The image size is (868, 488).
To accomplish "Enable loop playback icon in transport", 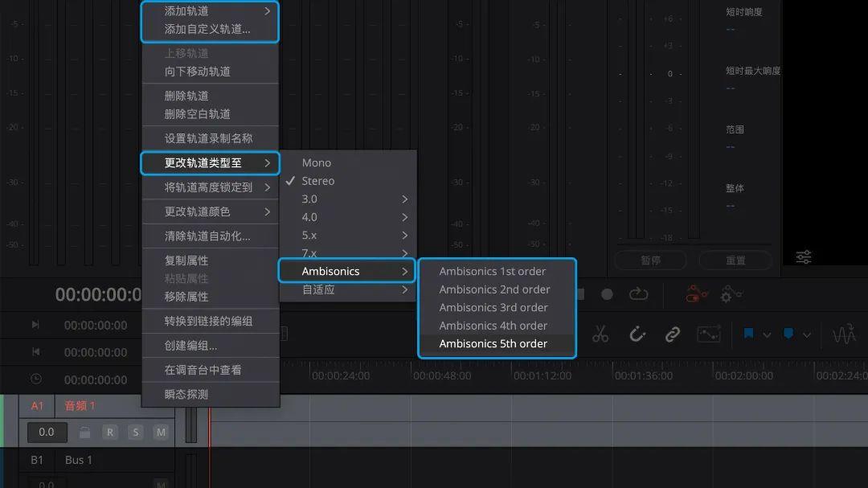I will [639, 294].
